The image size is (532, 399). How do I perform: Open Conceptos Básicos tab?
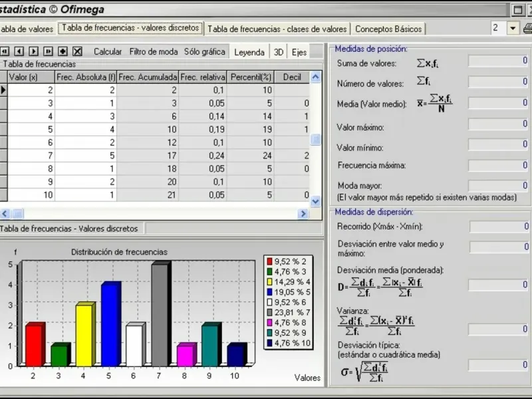[388, 29]
